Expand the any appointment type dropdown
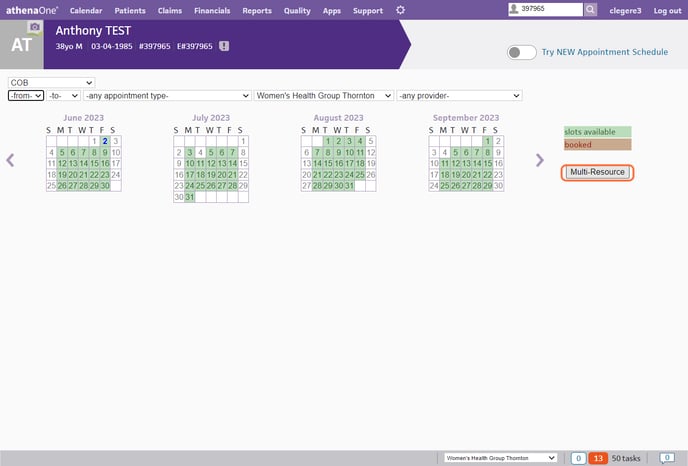This screenshot has height=466, width=688. pyautogui.click(x=166, y=96)
